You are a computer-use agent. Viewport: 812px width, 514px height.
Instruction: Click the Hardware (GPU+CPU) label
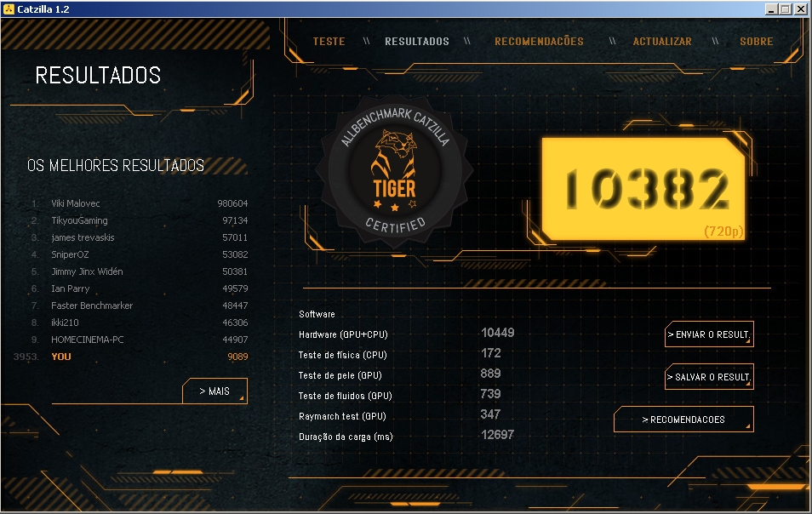pyautogui.click(x=343, y=334)
